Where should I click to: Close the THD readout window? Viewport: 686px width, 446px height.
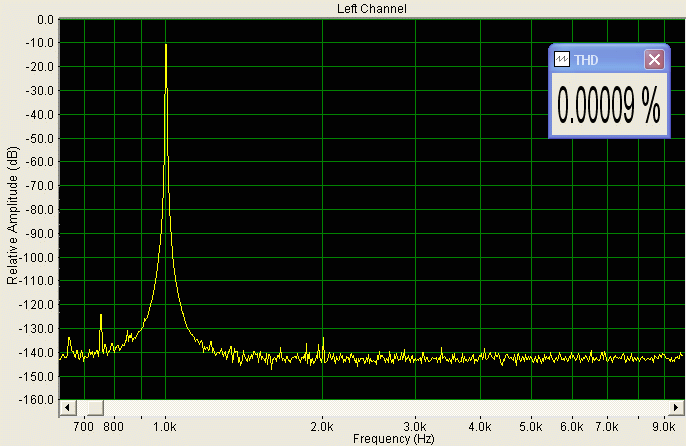coord(654,60)
